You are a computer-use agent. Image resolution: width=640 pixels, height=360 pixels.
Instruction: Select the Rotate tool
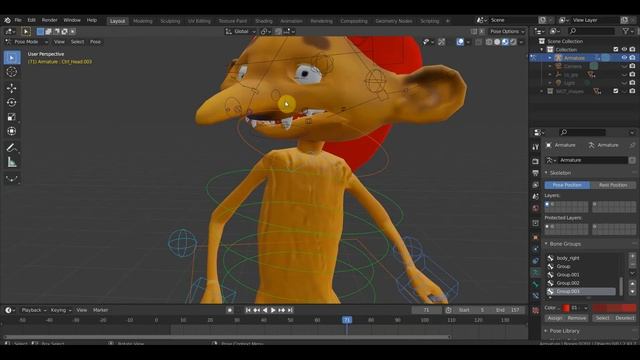click(x=11, y=102)
